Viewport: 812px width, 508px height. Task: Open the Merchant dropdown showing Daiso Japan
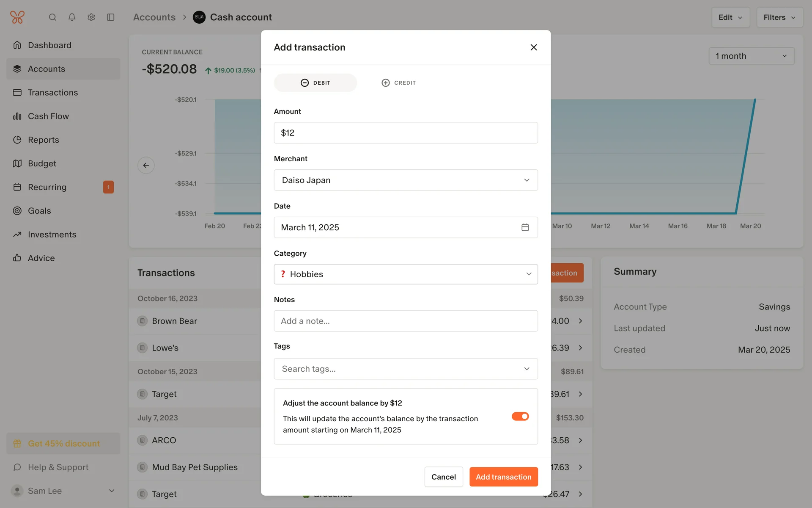(x=406, y=180)
